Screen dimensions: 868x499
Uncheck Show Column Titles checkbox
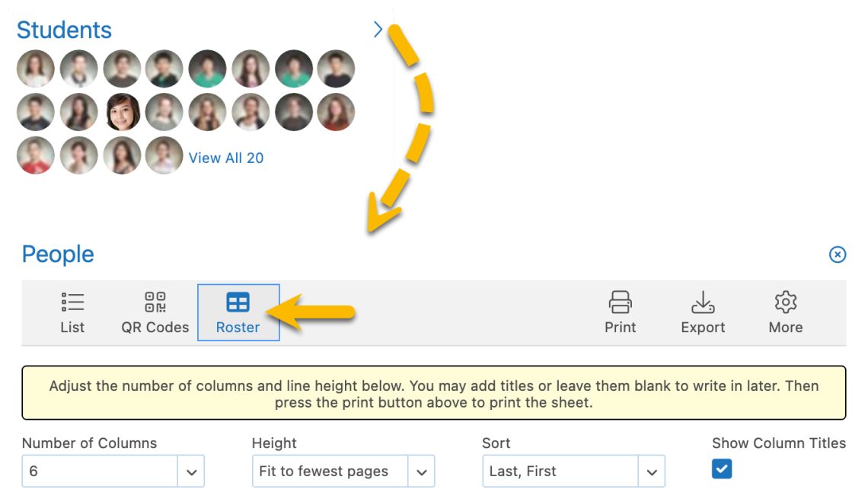722,469
